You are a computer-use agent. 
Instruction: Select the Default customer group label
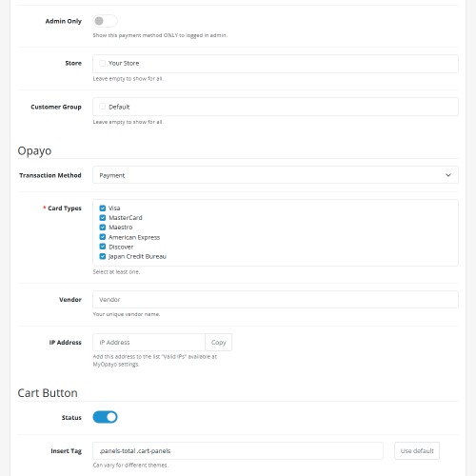[119, 107]
